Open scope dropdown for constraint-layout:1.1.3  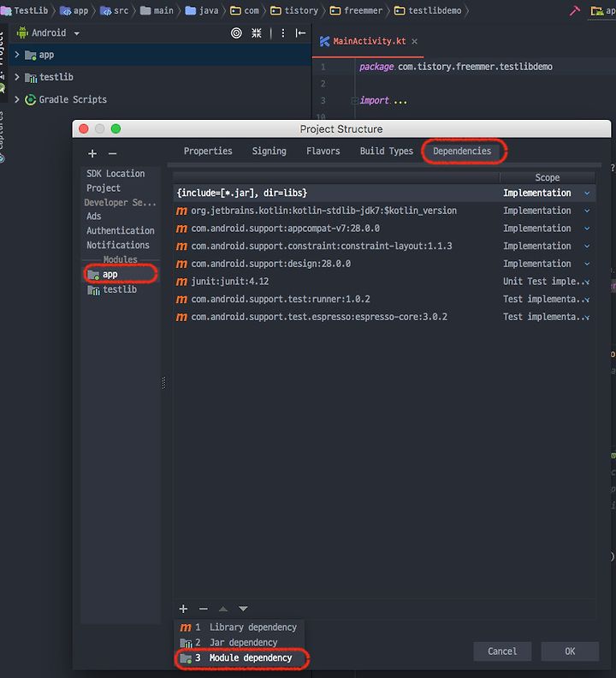[587, 247]
